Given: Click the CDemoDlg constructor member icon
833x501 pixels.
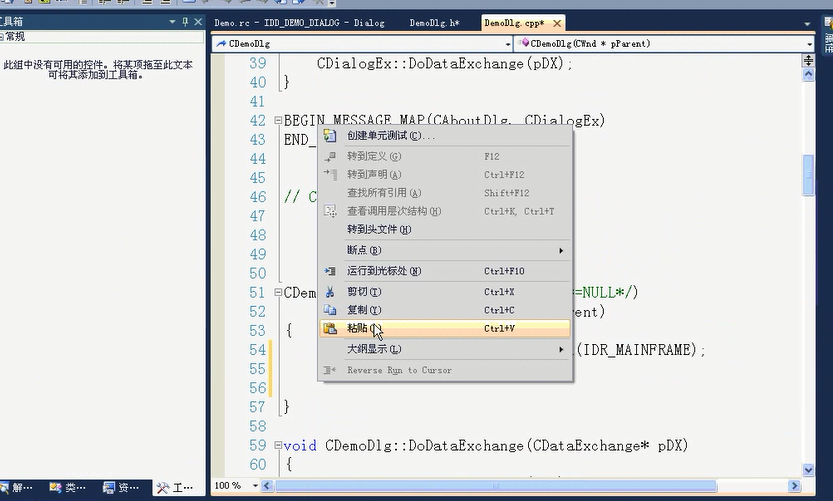Looking at the screenshot, I should coord(524,43).
